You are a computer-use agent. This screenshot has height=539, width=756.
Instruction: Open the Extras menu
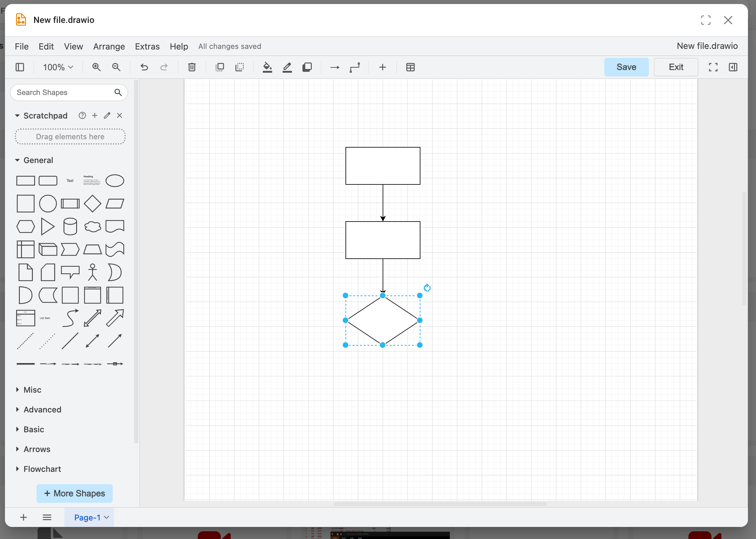(x=147, y=46)
